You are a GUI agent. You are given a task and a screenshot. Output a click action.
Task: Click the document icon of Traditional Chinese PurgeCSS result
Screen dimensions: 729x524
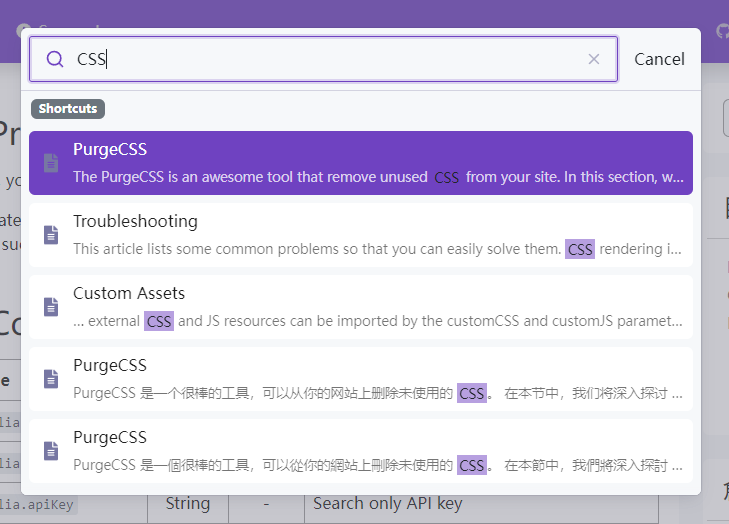click(51, 451)
